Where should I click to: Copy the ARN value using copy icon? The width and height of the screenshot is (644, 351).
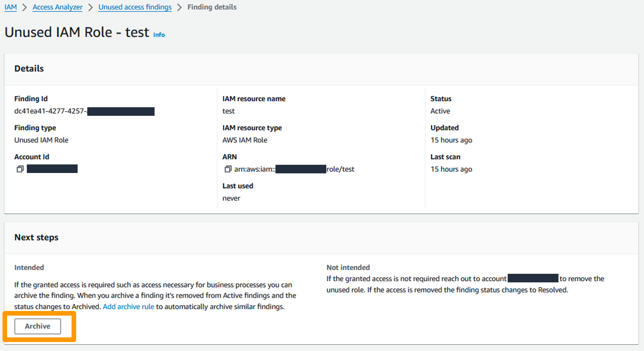[x=228, y=169]
